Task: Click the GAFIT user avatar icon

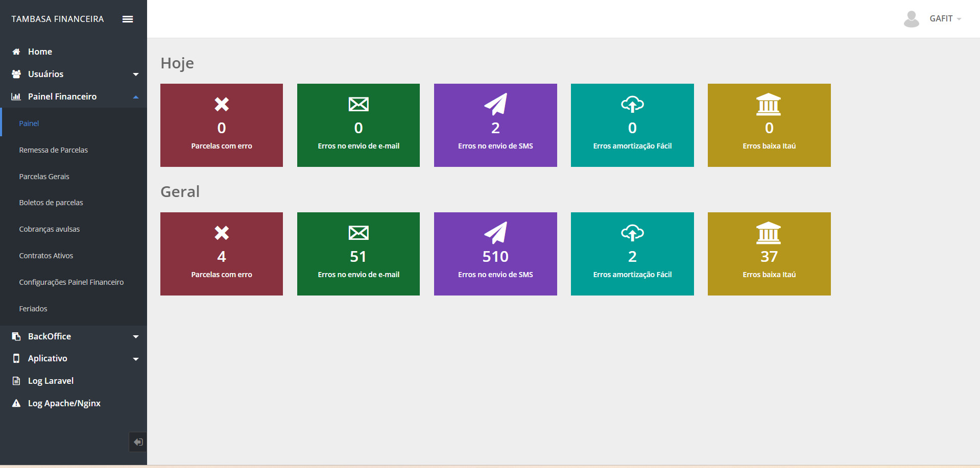Action: coord(911,19)
